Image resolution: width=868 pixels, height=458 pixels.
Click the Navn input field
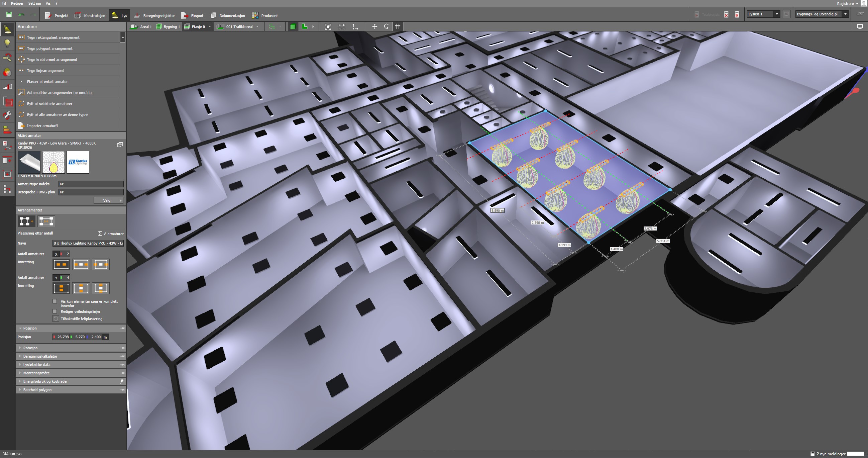tap(88, 243)
